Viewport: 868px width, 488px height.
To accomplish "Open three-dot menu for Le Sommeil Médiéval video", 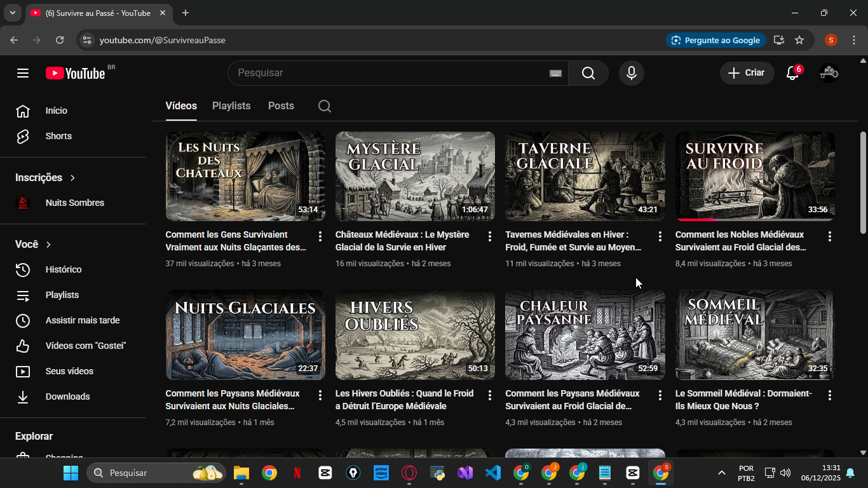I will coord(830,395).
